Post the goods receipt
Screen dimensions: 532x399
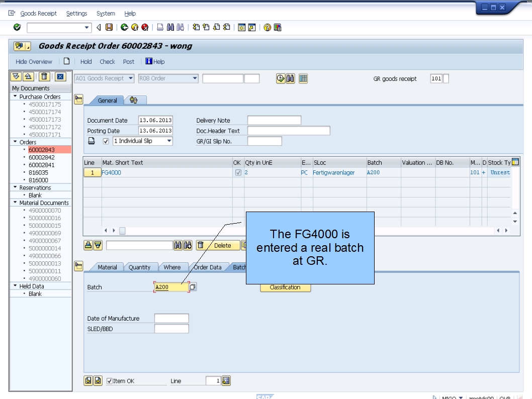click(129, 61)
